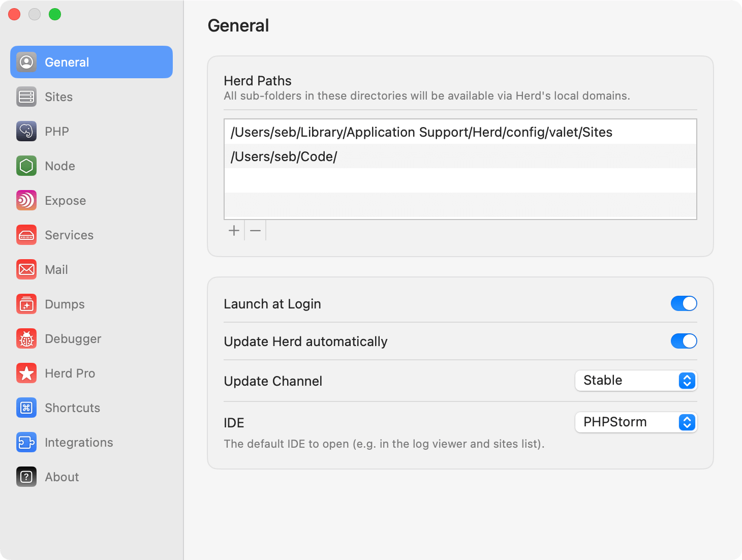Click the Herd Pro star icon
This screenshot has height=560, width=742.
pos(26,373)
